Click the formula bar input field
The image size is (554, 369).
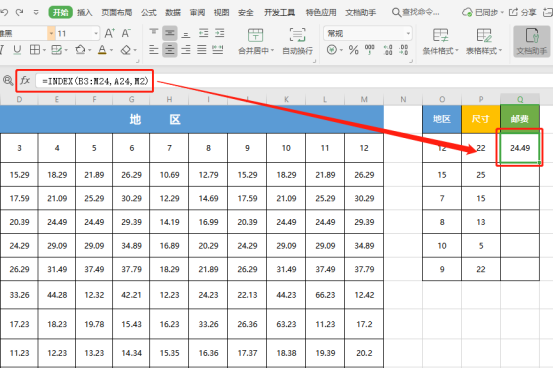[95, 81]
